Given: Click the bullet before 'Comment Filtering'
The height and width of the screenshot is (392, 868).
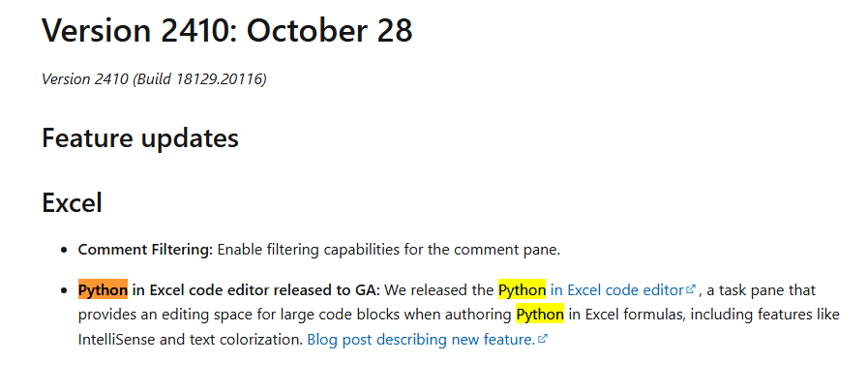Looking at the screenshot, I should (65, 250).
